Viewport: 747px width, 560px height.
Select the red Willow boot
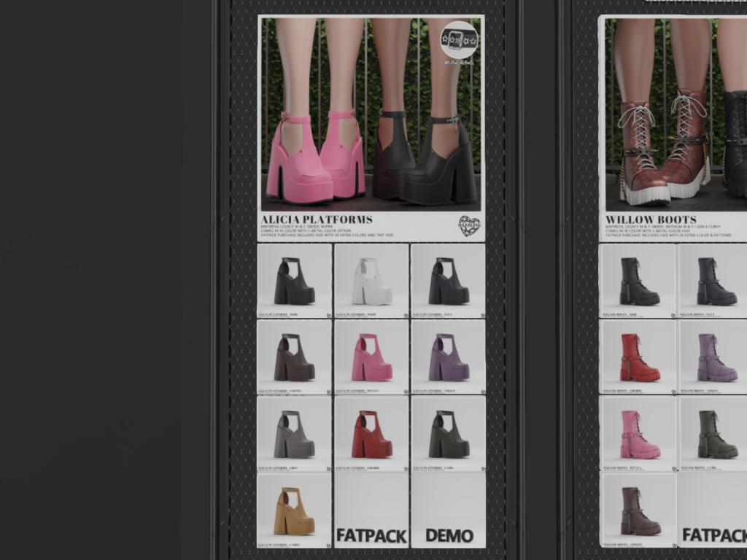point(637,357)
